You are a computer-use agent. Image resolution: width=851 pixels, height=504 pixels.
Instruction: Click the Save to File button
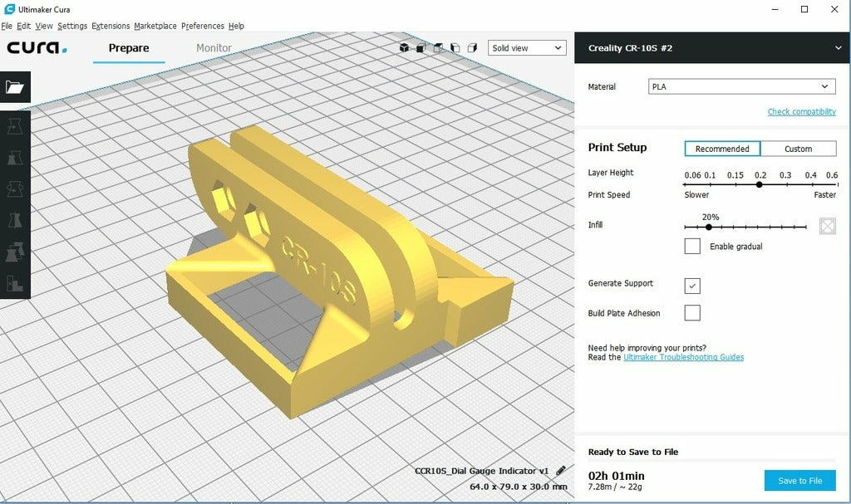pos(799,480)
